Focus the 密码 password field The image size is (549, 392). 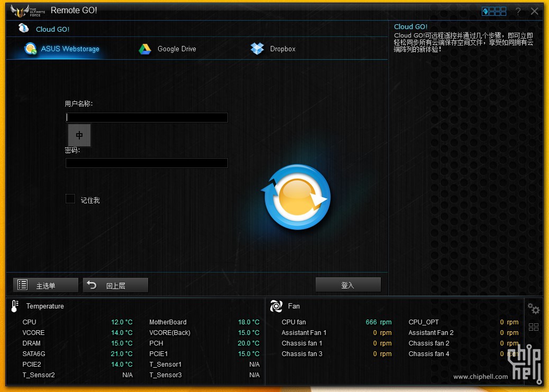147,163
